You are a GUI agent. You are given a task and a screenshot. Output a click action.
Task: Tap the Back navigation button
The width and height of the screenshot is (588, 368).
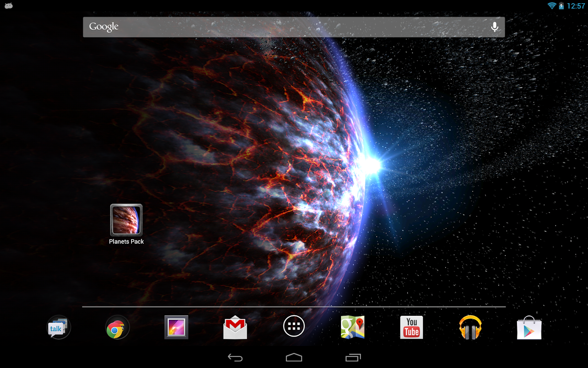tap(235, 358)
